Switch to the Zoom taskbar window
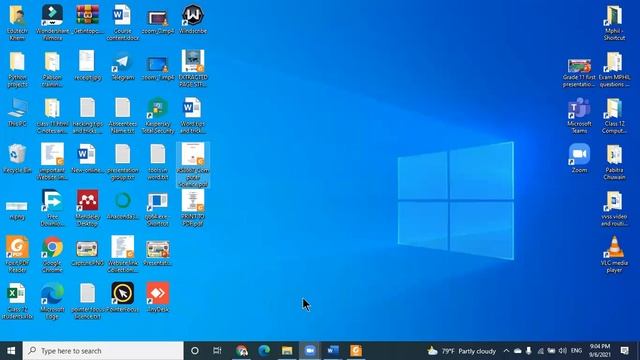 click(x=310, y=351)
